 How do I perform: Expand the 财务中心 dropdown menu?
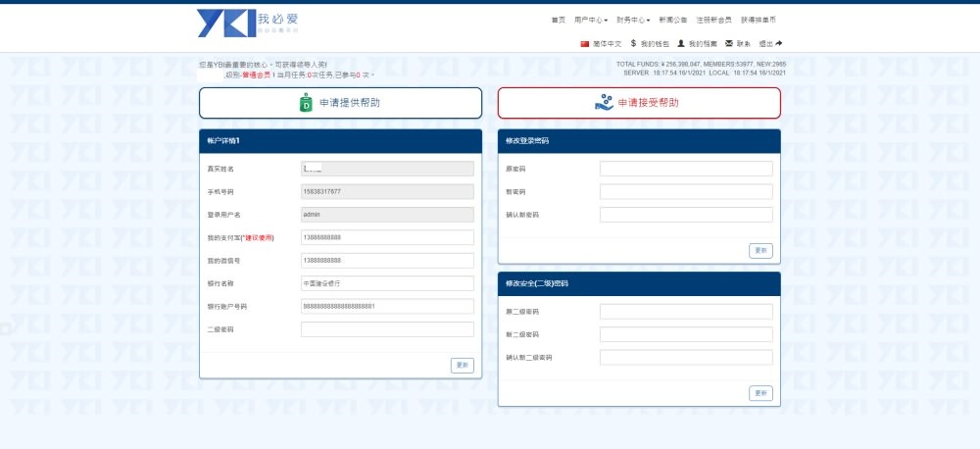[633, 20]
